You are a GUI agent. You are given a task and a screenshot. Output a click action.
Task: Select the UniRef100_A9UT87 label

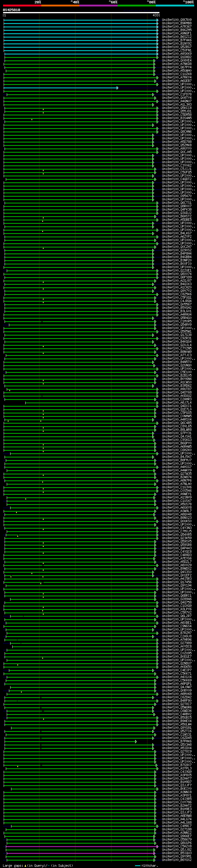(176, 389)
